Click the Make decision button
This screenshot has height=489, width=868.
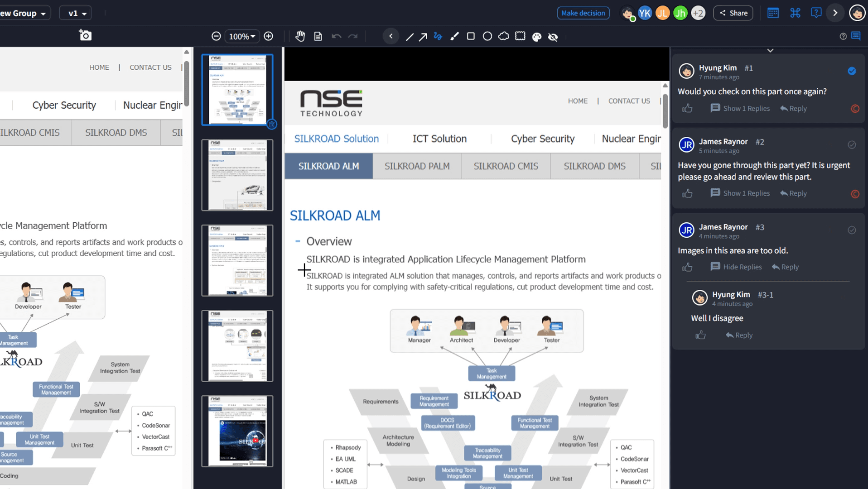point(583,13)
